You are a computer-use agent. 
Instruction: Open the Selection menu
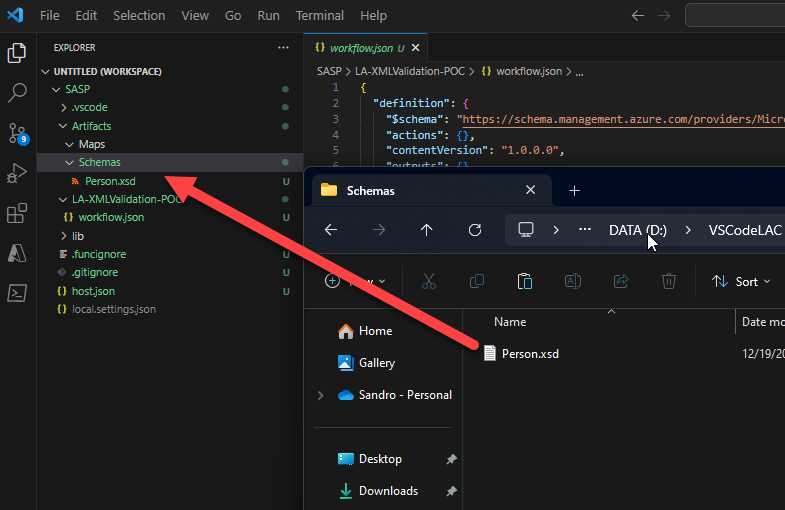(139, 16)
